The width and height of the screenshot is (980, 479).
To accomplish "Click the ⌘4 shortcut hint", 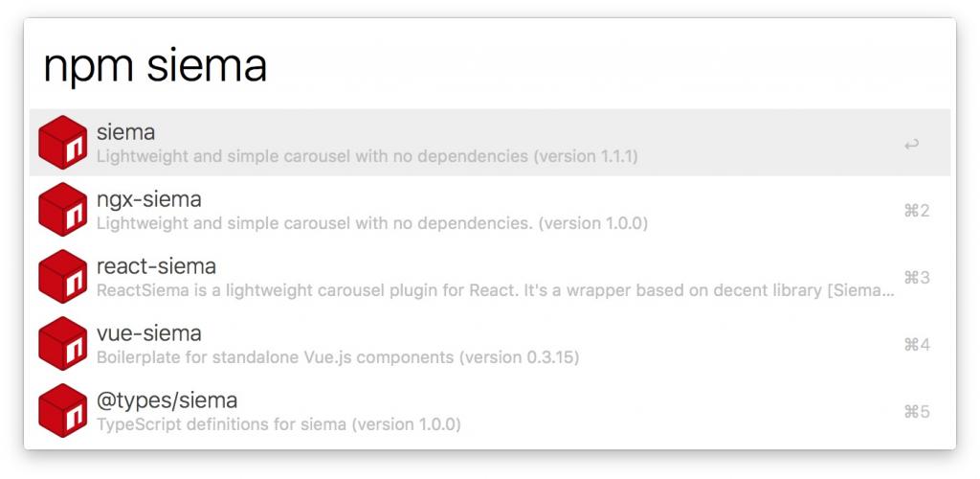I will coord(916,345).
